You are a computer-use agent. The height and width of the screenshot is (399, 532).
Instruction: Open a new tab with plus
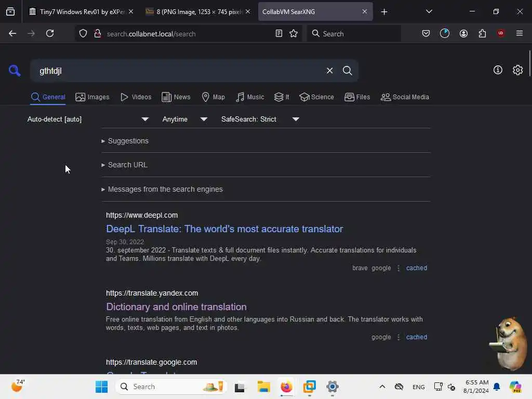coord(384,12)
